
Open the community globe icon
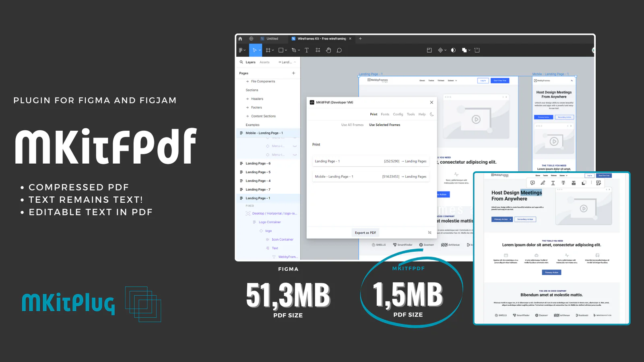(251, 39)
